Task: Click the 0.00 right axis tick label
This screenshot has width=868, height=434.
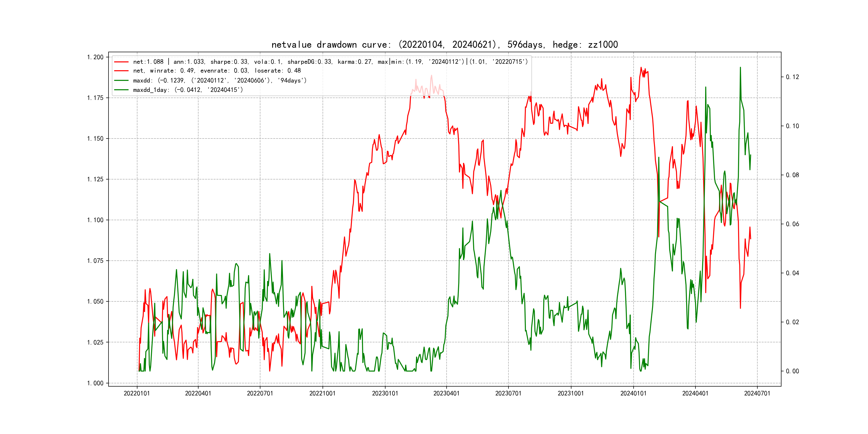Action: (792, 371)
